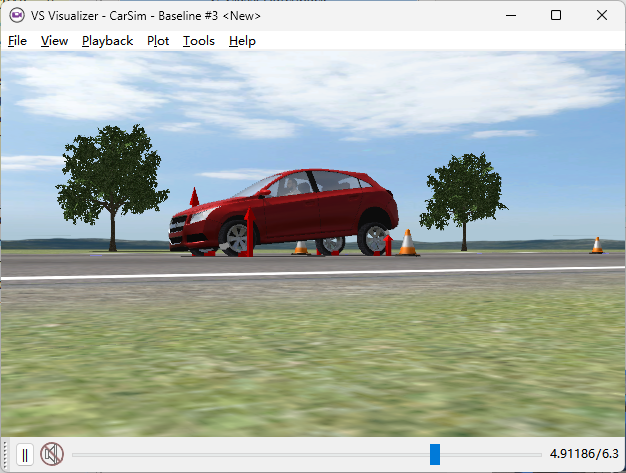The height and width of the screenshot is (473, 626).
Task: Click the red force arrow above the hood
Action: pos(194,196)
